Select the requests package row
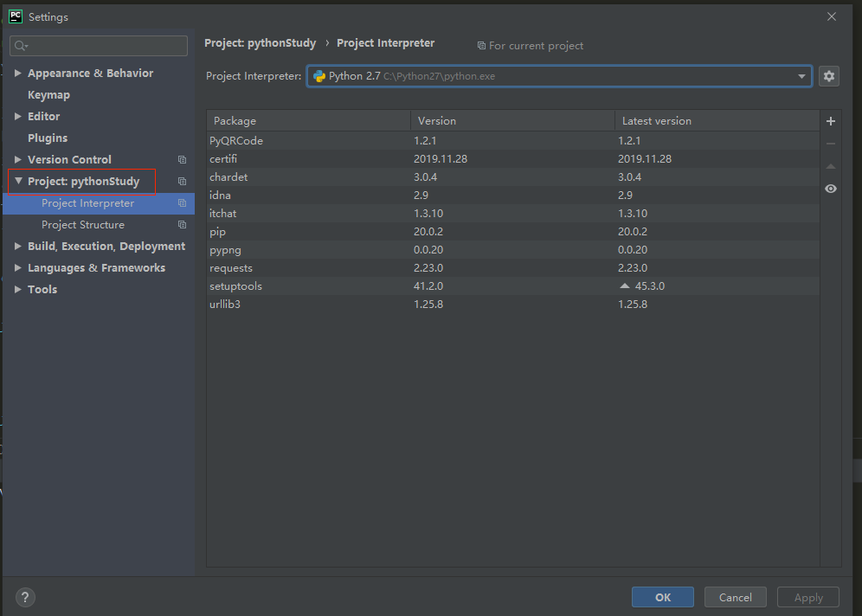Viewport: 862px width, 616px height. point(513,267)
